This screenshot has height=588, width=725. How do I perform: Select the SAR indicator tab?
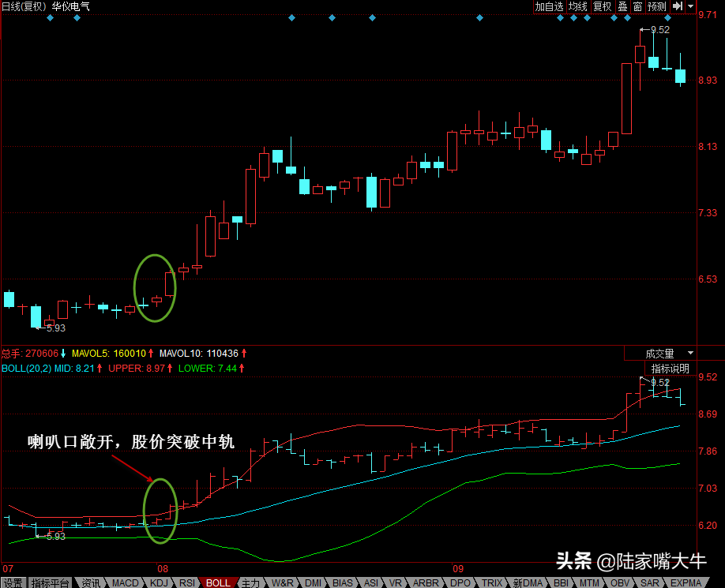click(x=650, y=582)
